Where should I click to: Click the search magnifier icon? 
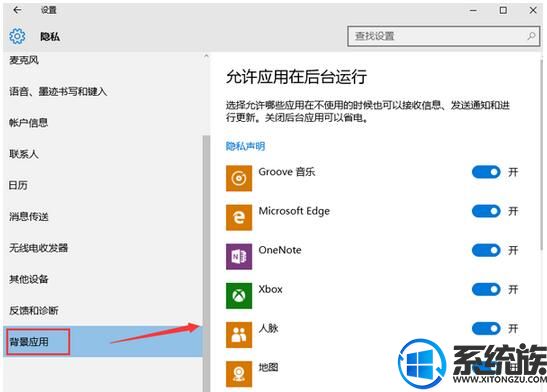(x=531, y=36)
